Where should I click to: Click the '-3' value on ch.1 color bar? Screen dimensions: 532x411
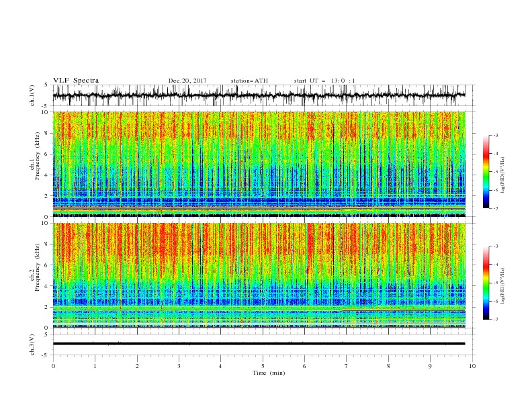[x=495, y=135]
